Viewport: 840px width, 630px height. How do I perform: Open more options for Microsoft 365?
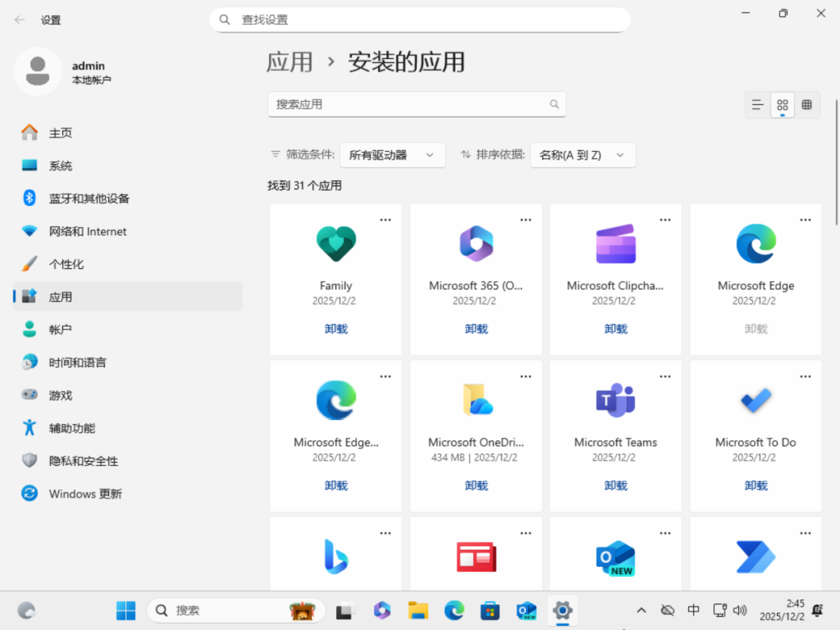[x=526, y=219]
